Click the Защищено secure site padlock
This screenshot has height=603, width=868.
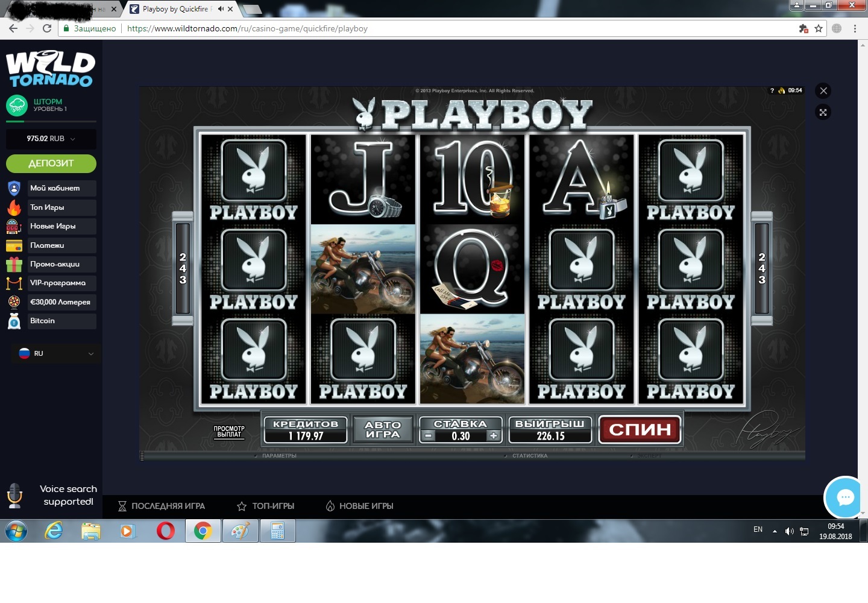click(66, 28)
